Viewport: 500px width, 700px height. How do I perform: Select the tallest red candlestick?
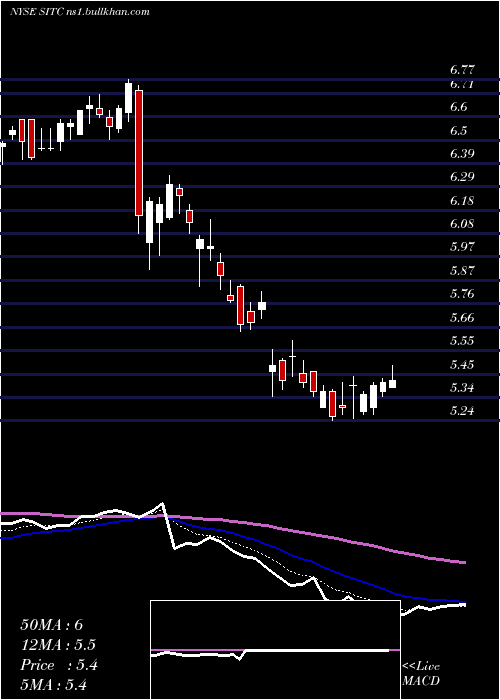point(139,153)
